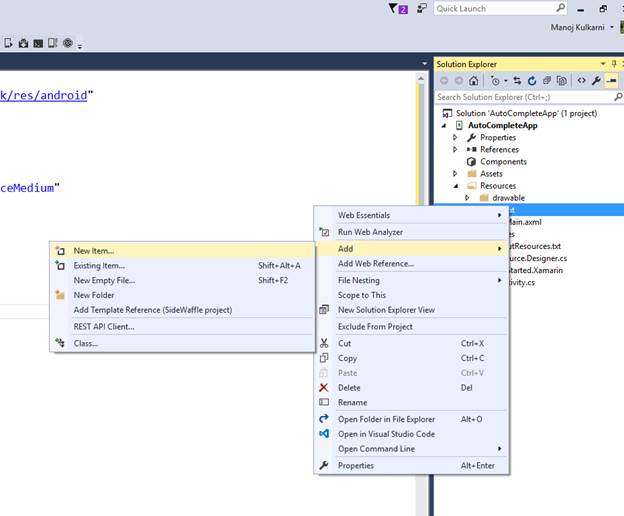Expand the Properties node
The width and height of the screenshot is (624, 516).
click(455, 138)
